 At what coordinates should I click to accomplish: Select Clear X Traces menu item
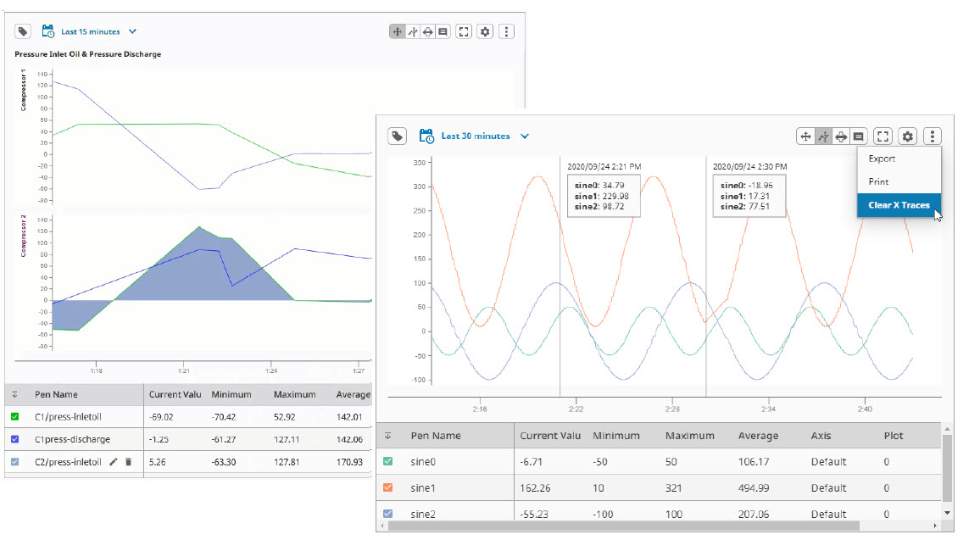898,205
